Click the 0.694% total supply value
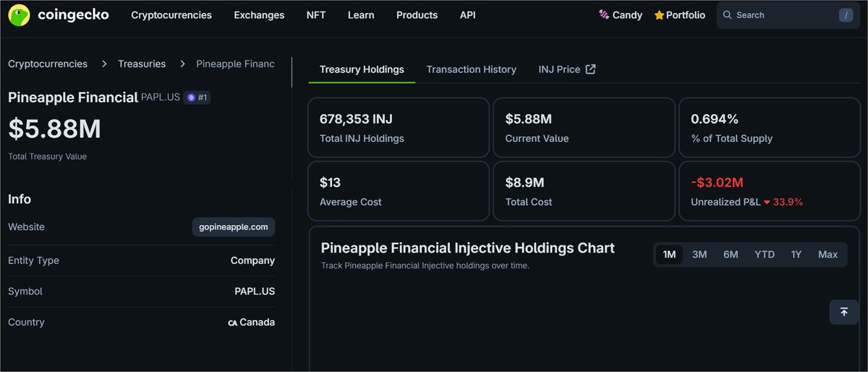 [715, 119]
